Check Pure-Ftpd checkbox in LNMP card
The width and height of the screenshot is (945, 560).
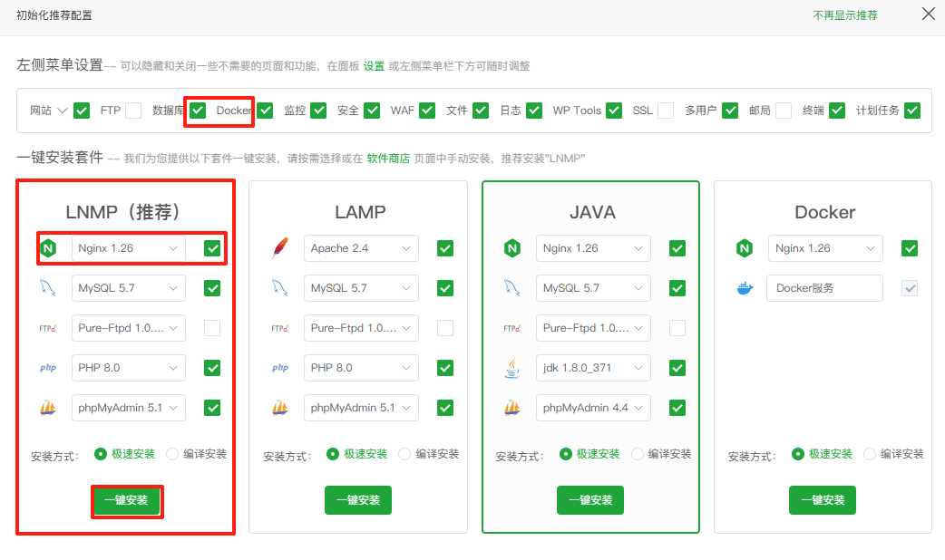coord(212,328)
